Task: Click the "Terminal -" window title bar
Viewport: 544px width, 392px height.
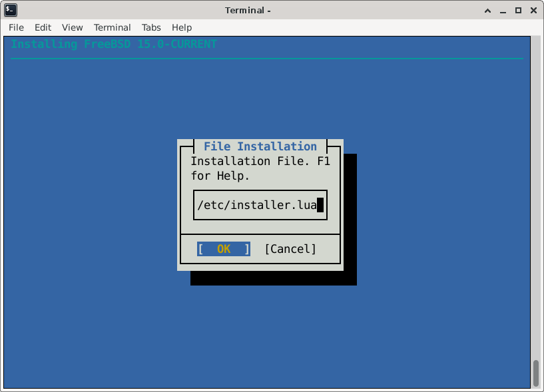Action: pos(248,10)
